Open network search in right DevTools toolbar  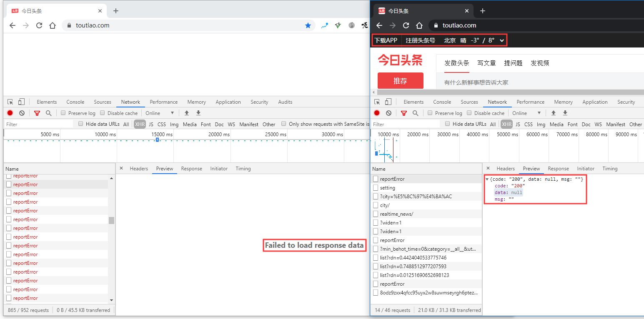click(415, 113)
